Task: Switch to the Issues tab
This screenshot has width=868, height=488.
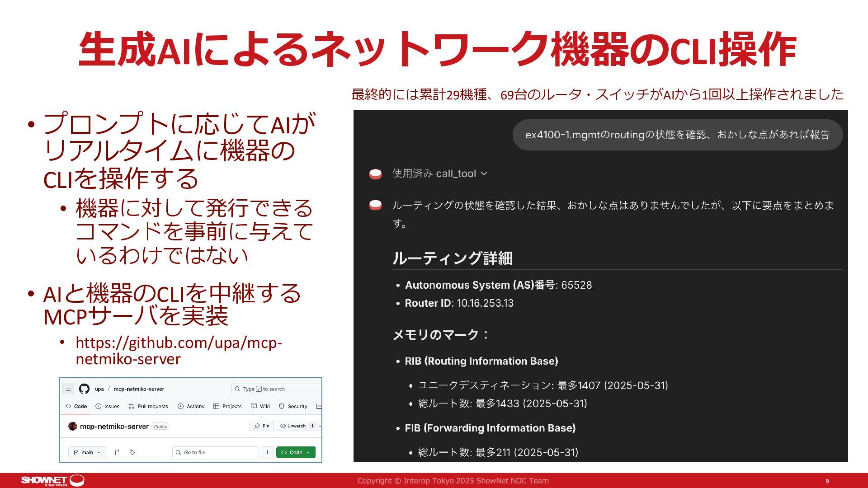Action: coord(107,406)
